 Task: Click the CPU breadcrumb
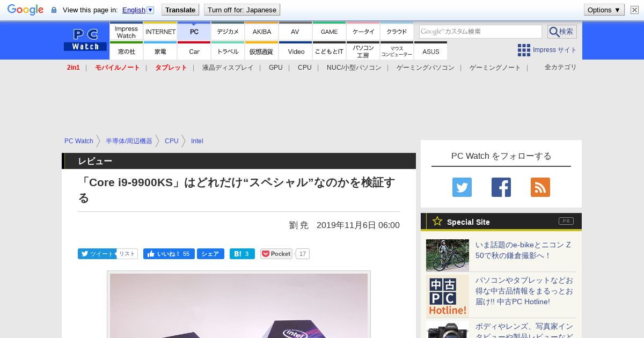pyautogui.click(x=172, y=141)
